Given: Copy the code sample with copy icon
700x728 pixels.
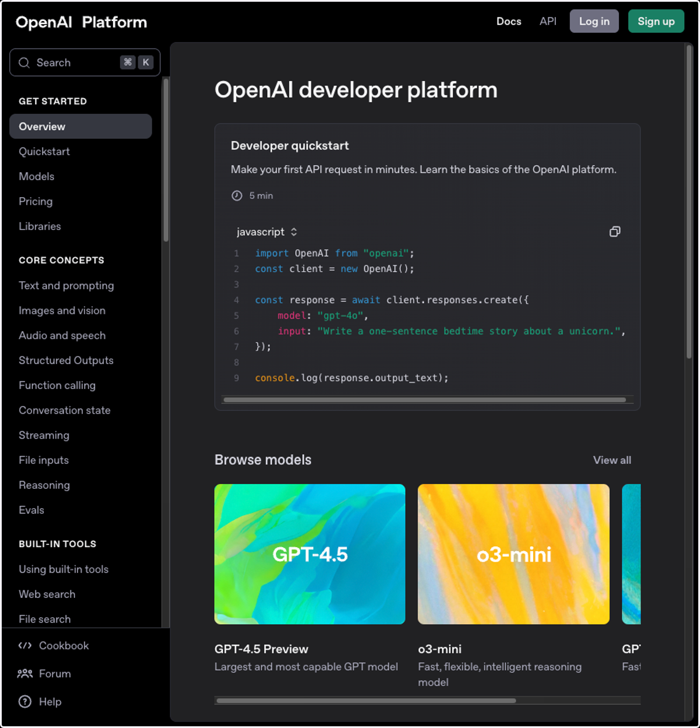Looking at the screenshot, I should pos(615,232).
